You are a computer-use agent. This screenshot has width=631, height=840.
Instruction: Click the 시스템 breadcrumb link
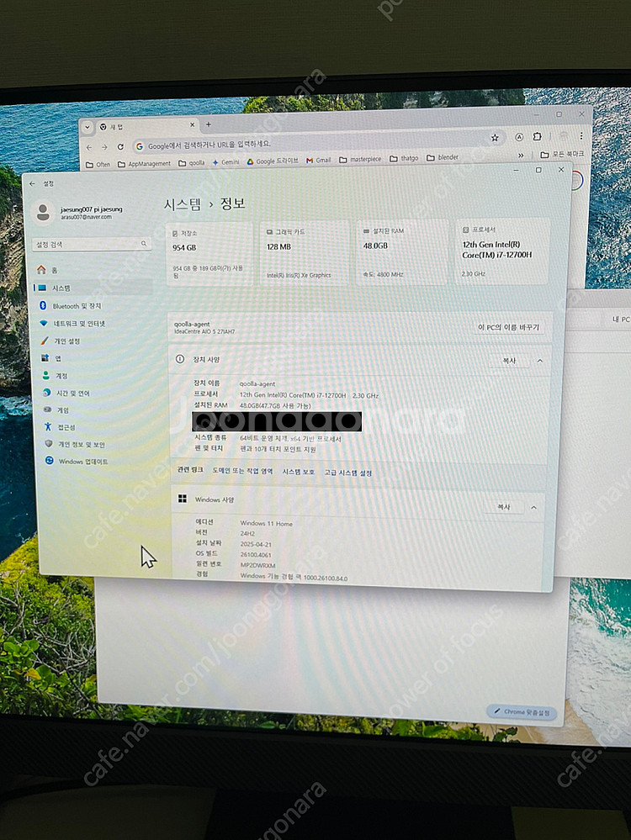pos(183,204)
